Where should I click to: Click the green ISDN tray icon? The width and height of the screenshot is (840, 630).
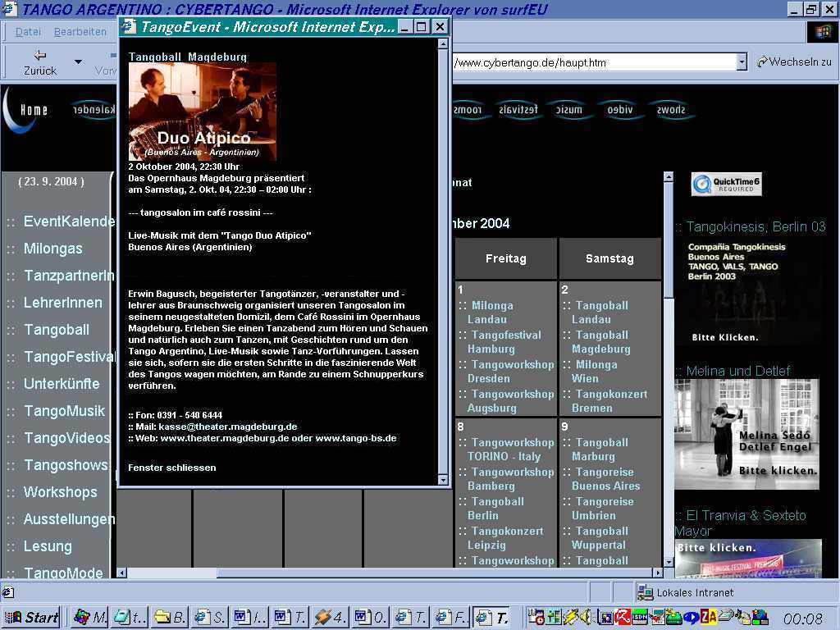point(640,617)
